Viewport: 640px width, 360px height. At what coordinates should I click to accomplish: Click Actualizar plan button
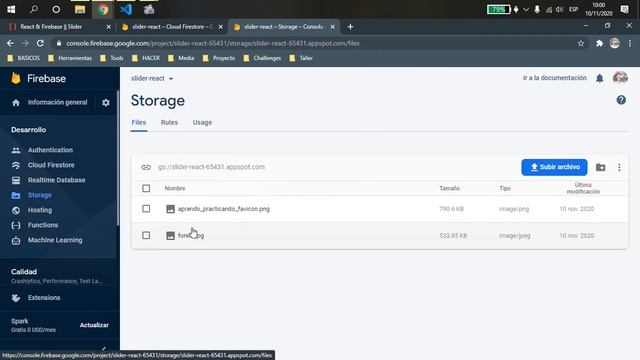[x=94, y=325]
